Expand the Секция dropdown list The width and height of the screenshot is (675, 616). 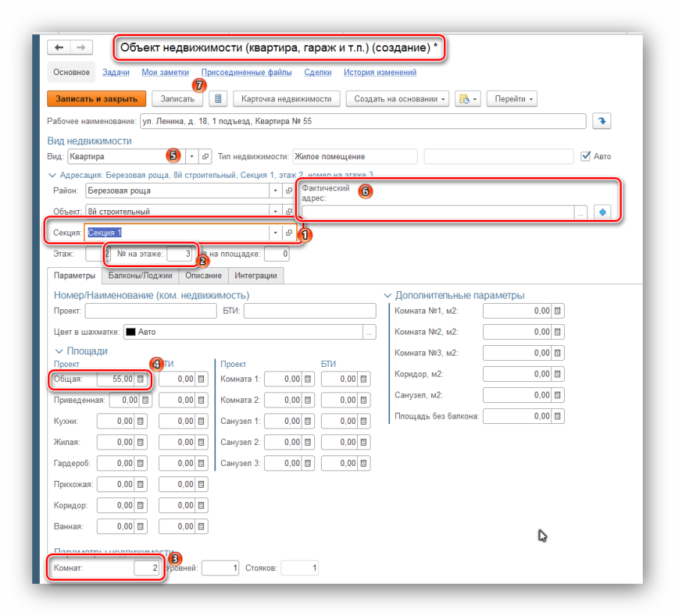(274, 233)
